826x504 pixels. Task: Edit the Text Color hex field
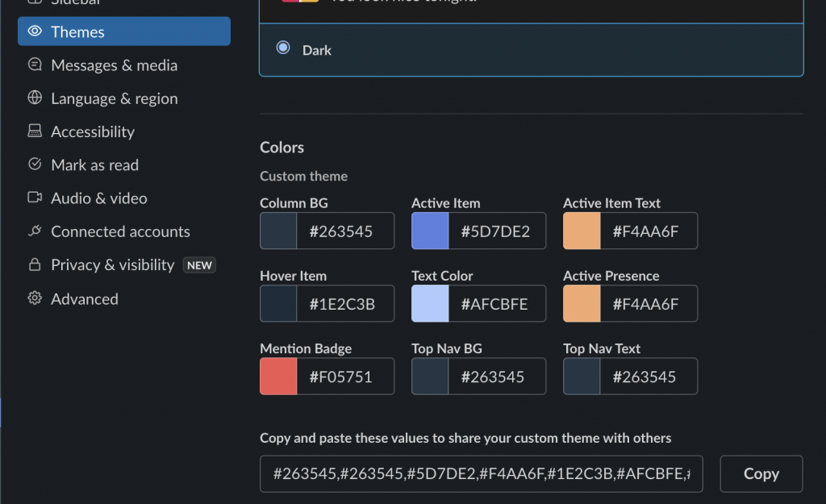[497, 303]
